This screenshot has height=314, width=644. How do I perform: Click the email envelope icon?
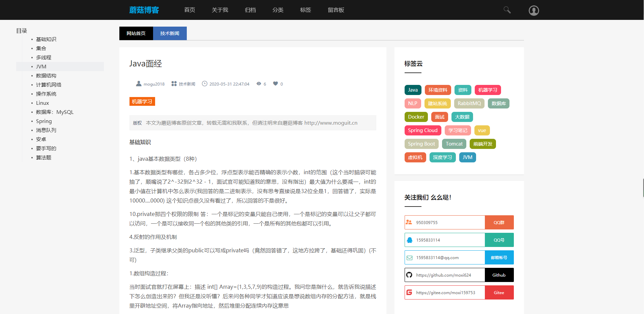coord(409,258)
